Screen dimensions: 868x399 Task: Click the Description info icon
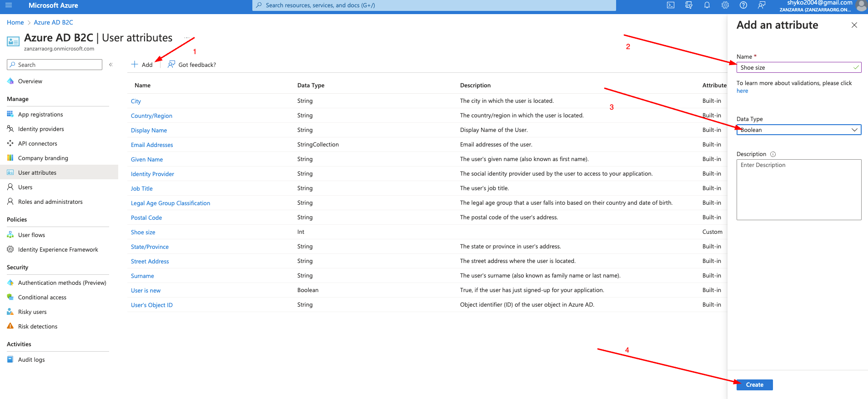773,154
